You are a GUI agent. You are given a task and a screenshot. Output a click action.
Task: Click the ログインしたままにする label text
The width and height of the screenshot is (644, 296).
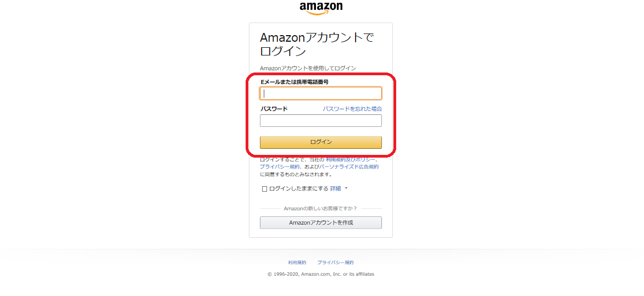[298, 188]
